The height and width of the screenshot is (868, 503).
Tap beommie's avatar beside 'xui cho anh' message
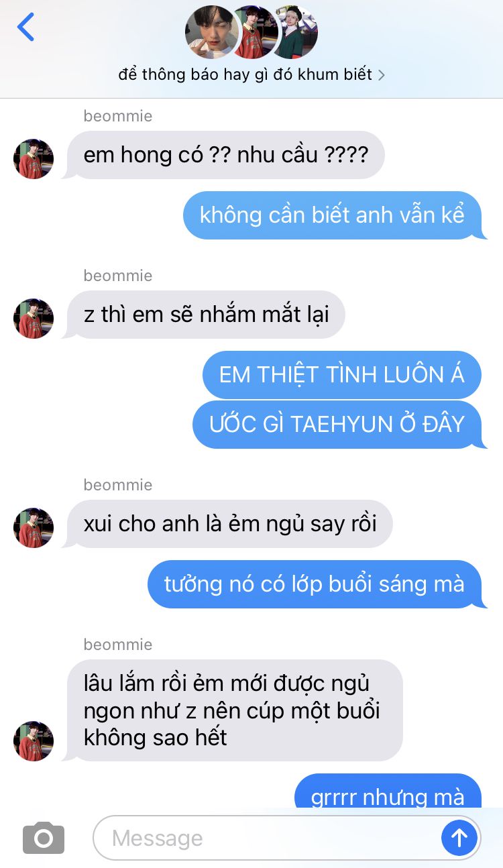pos(34,528)
